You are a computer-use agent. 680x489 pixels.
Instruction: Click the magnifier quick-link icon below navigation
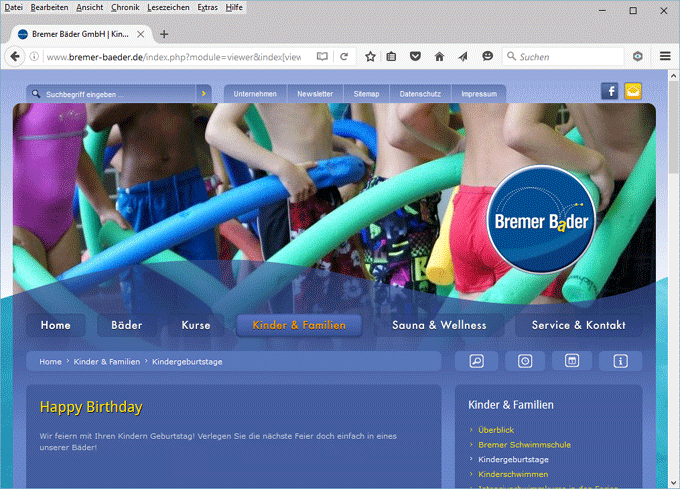click(x=476, y=361)
